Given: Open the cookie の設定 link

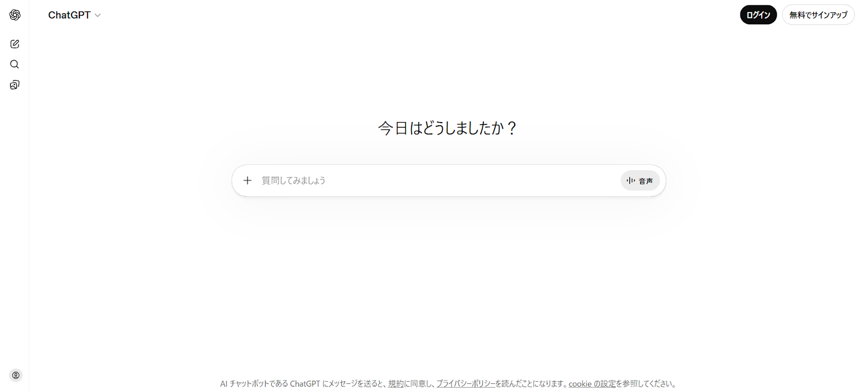Looking at the screenshot, I should 592,383.
